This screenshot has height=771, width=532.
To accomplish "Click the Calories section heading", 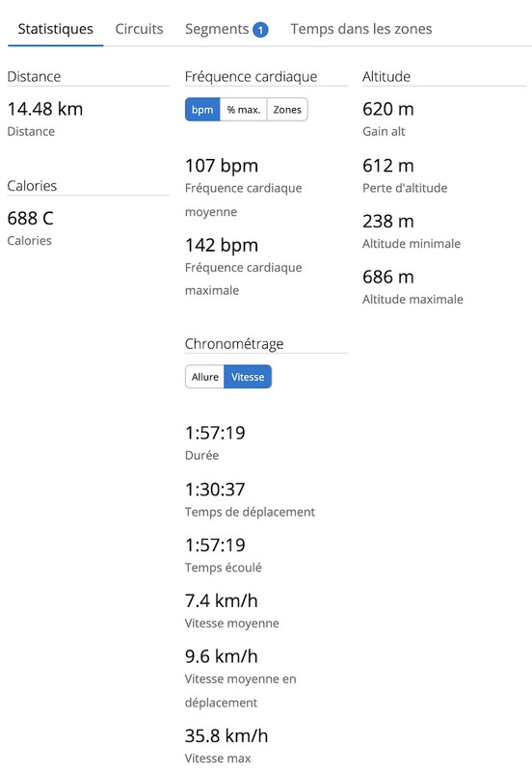I will click(x=32, y=186).
